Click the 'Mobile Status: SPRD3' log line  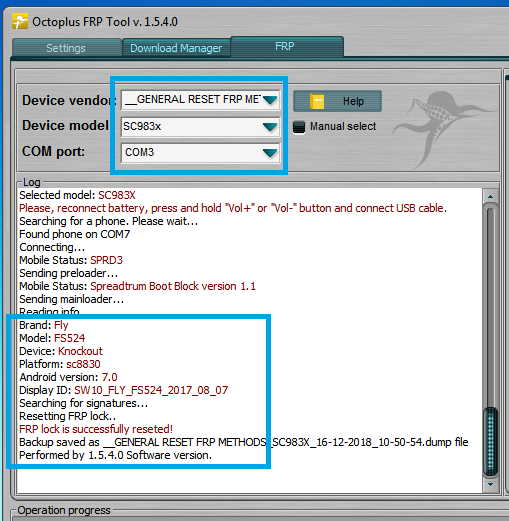click(x=71, y=260)
